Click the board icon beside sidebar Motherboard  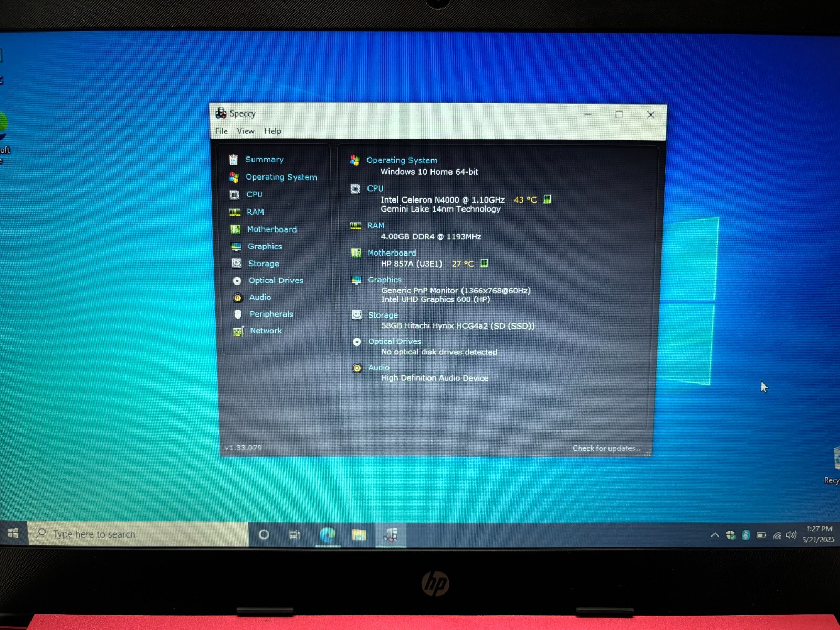pos(235,229)
